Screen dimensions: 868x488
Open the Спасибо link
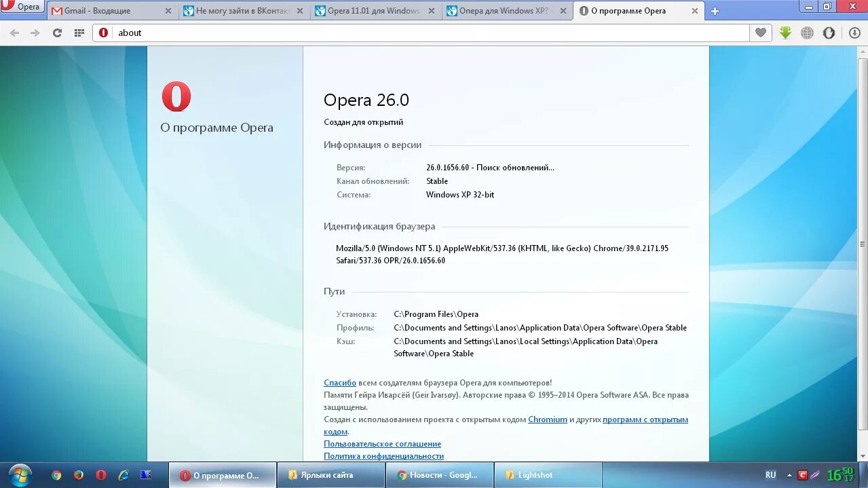coord(340,383)
